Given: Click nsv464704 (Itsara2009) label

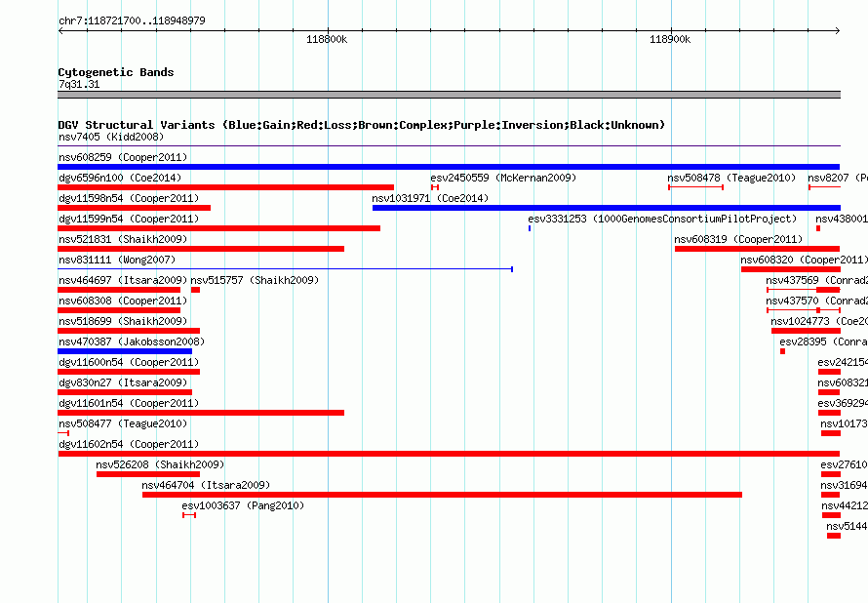Looking at the screenshot, I should pos(206,485).
